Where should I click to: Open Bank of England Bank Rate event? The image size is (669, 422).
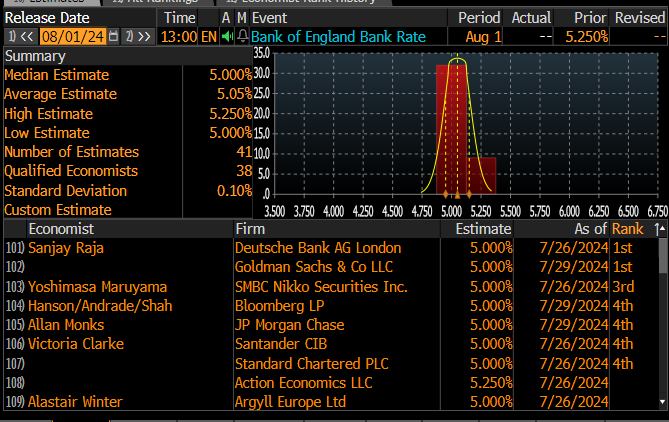338,37
